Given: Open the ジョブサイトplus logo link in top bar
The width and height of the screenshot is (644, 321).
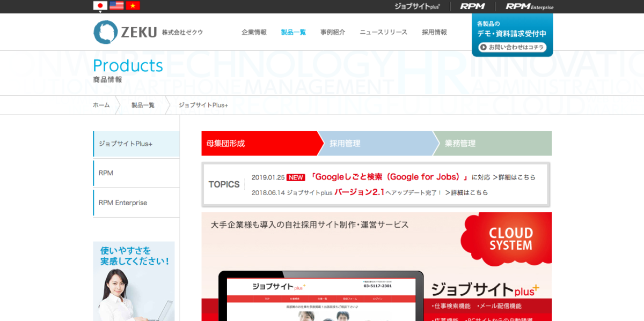Looking at the screenshot, I should pyautogui.click(x=417, y=6).
